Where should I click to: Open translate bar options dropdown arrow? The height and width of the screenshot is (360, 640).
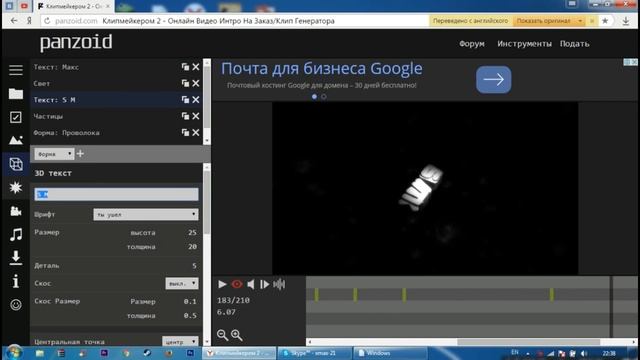pos(580,21)
